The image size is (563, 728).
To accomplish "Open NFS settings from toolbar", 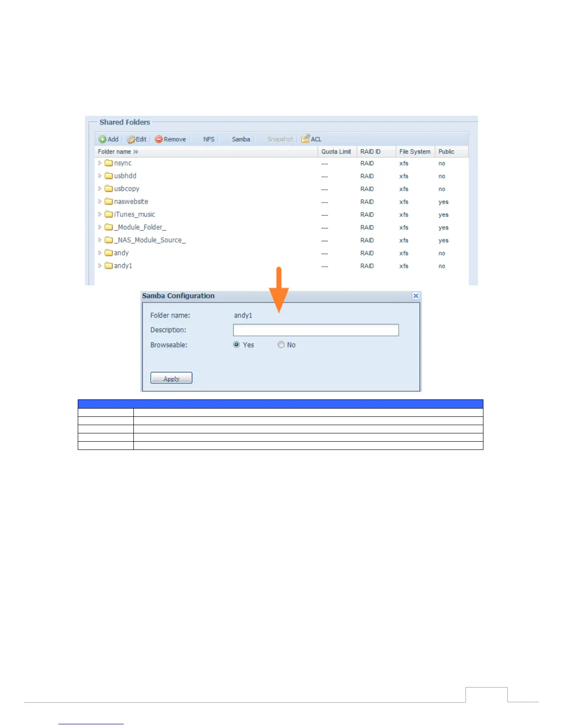I will coord(209,139).
